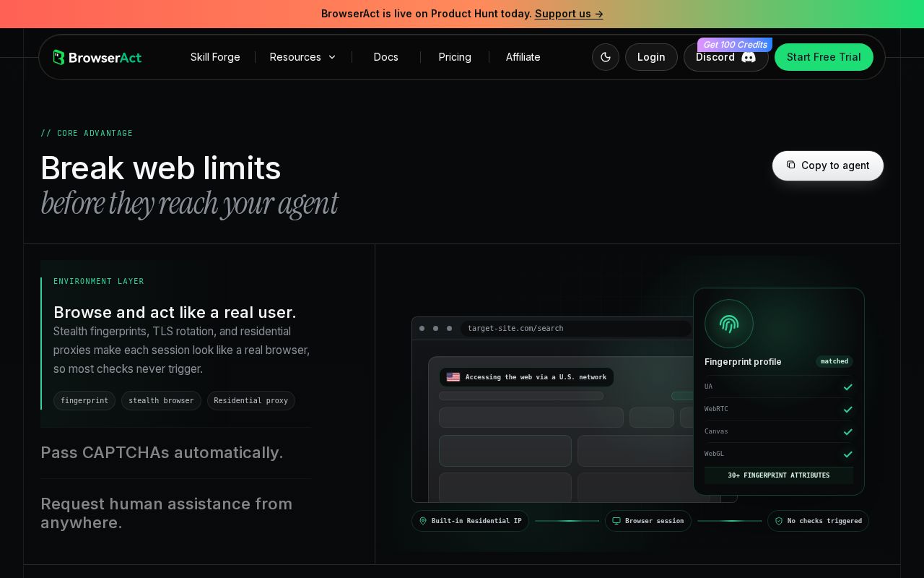
Task: Expand Pass CAPTCHAs automatically section
Action: (x=162, y=452)
